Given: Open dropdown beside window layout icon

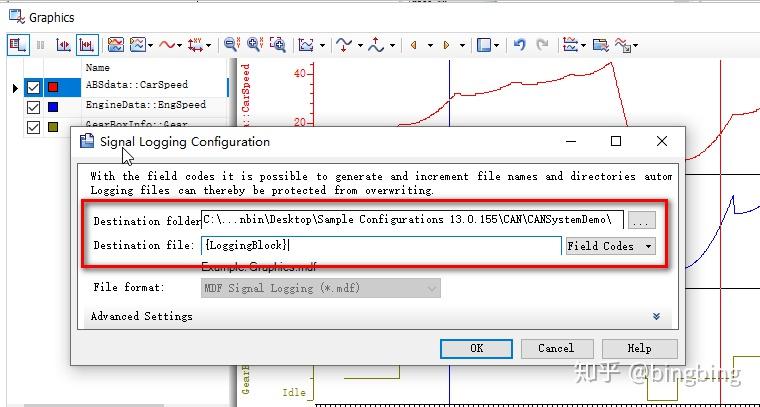Looking at the screenshot, I should 496,46.
